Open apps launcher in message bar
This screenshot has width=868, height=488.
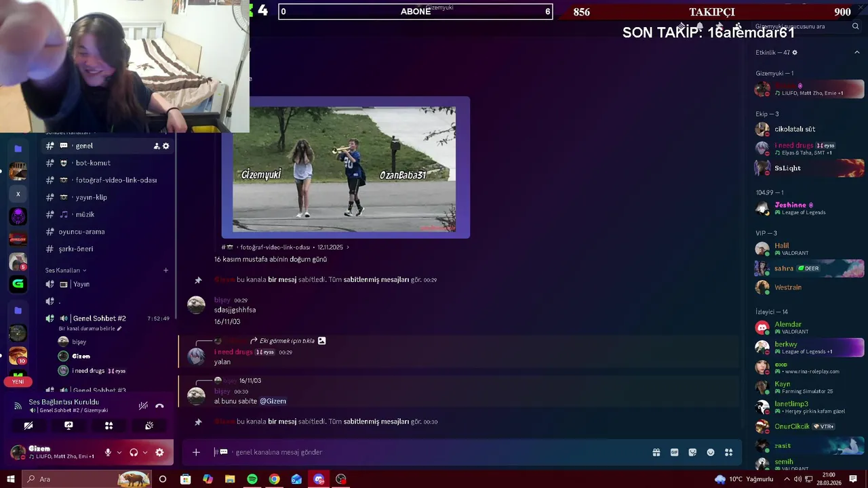click(x=729, y=452)
